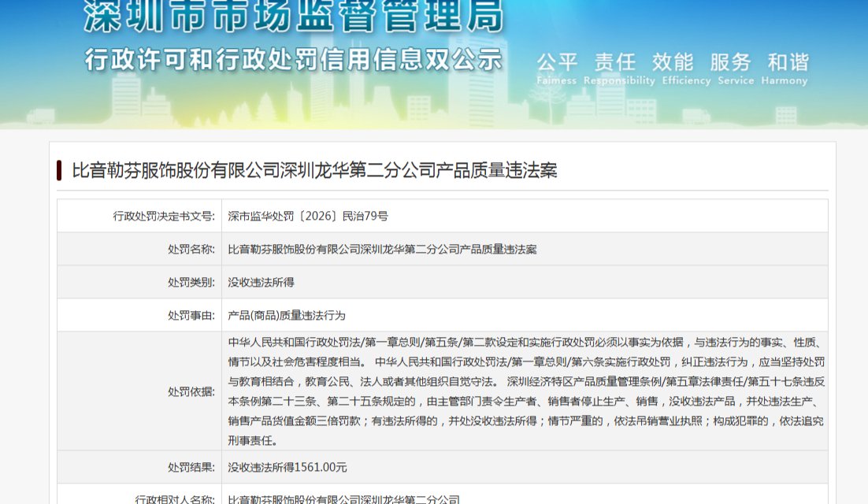
Task: Click the 处罚依据 label cell
Action: (x=139, y=391)
